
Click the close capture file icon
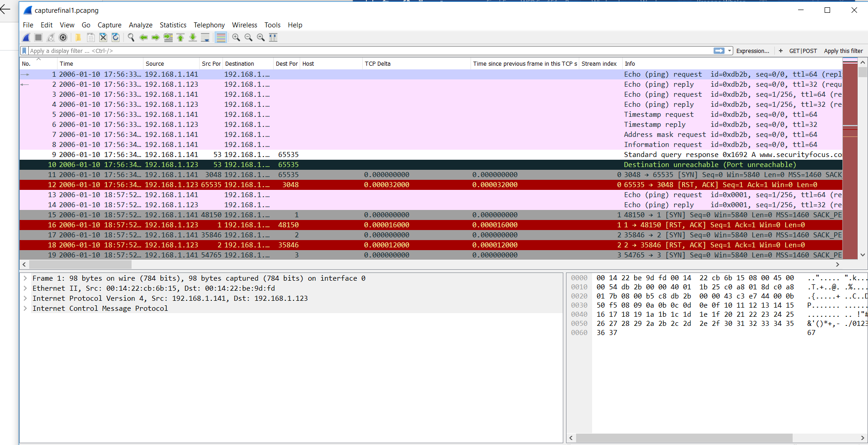coord(103,37)
